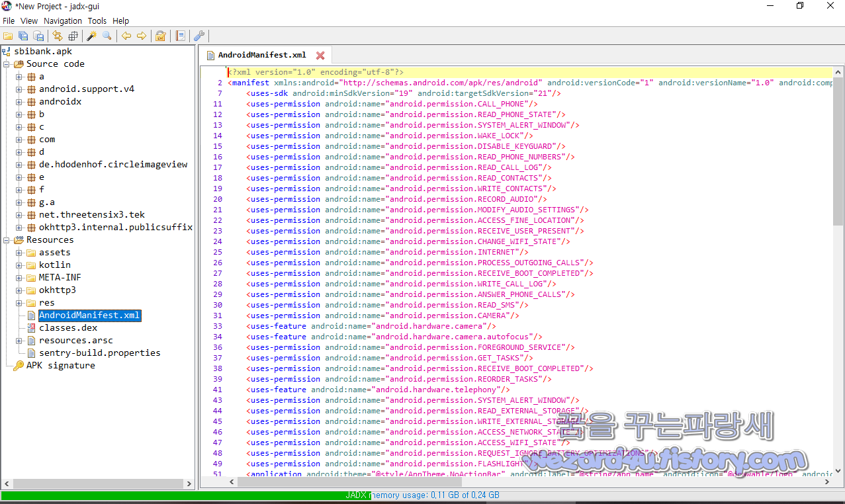Click the RECORD_AUDIO permission line
845x504 pixels.
click(396, 199)
